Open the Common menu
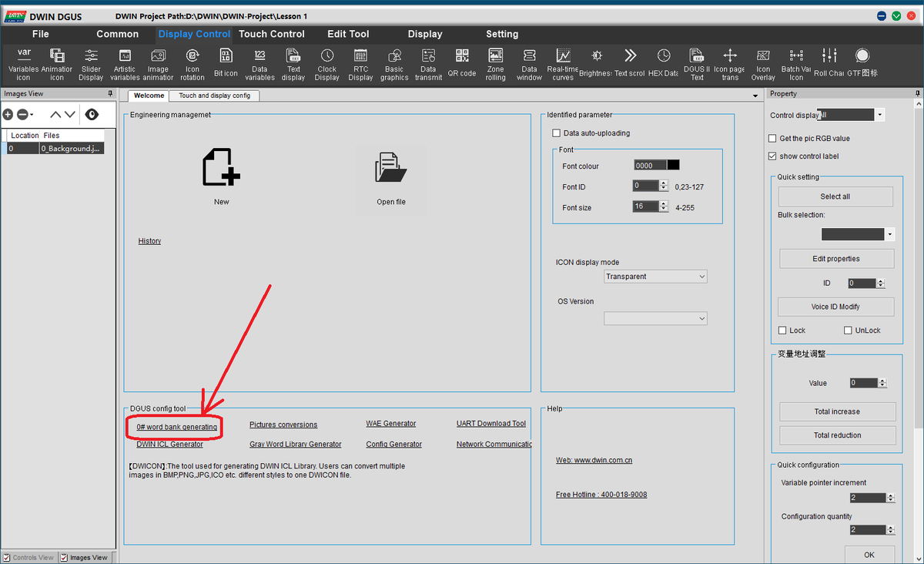924x564 pixels. click(118, 34)
